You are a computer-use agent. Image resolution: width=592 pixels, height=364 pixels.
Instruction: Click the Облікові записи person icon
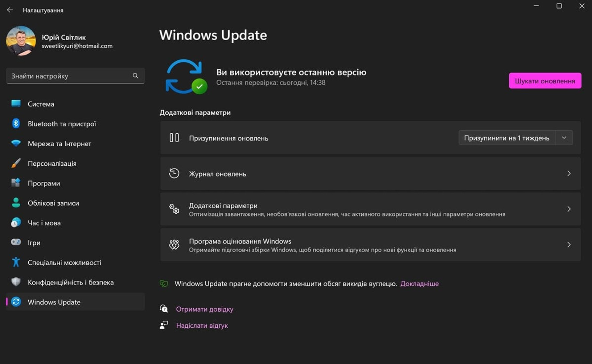point(16,203)
